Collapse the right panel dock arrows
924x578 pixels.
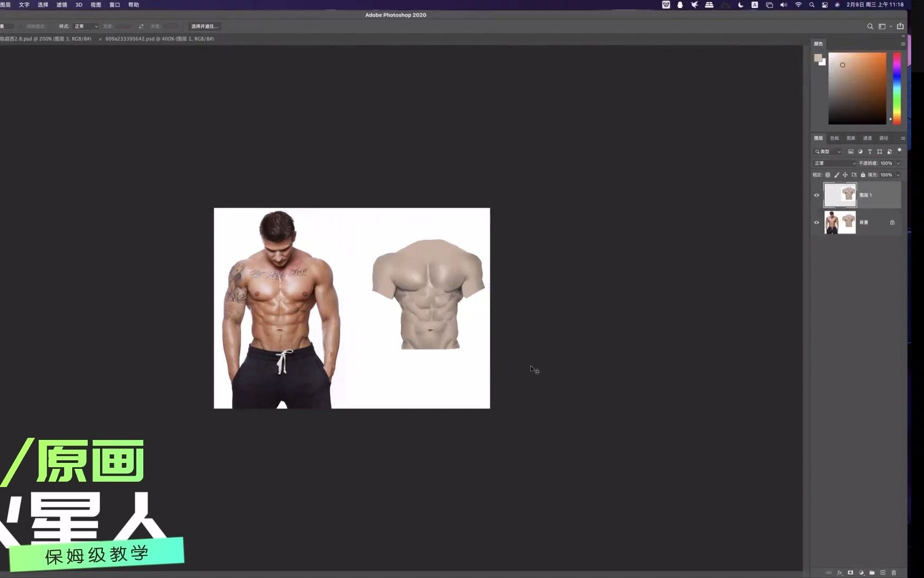(x=903, y=36)
